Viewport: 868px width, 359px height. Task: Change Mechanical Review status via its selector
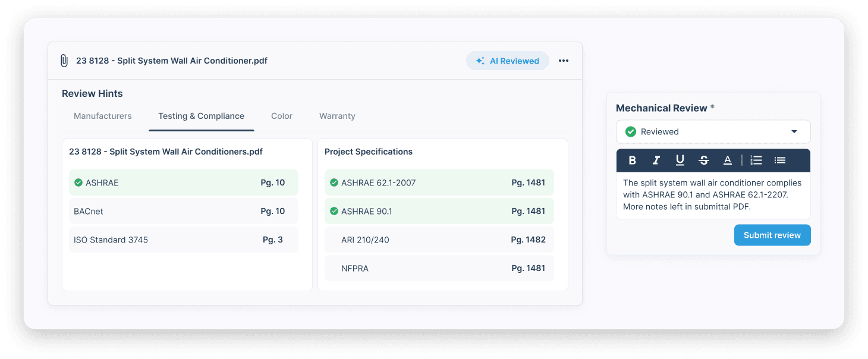[x=713, y=131]
